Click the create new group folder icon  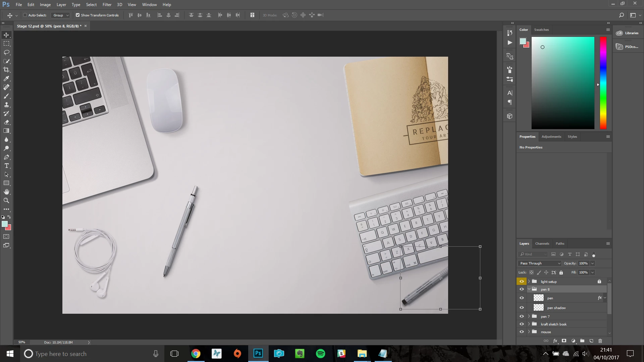(x=582, y=341)
